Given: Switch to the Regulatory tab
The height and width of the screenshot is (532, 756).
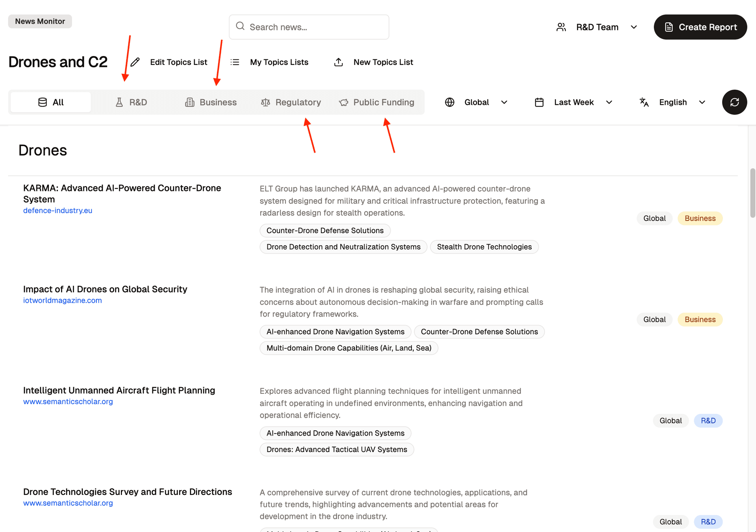Looking at the screenshot, I should [x=291, y=102].
